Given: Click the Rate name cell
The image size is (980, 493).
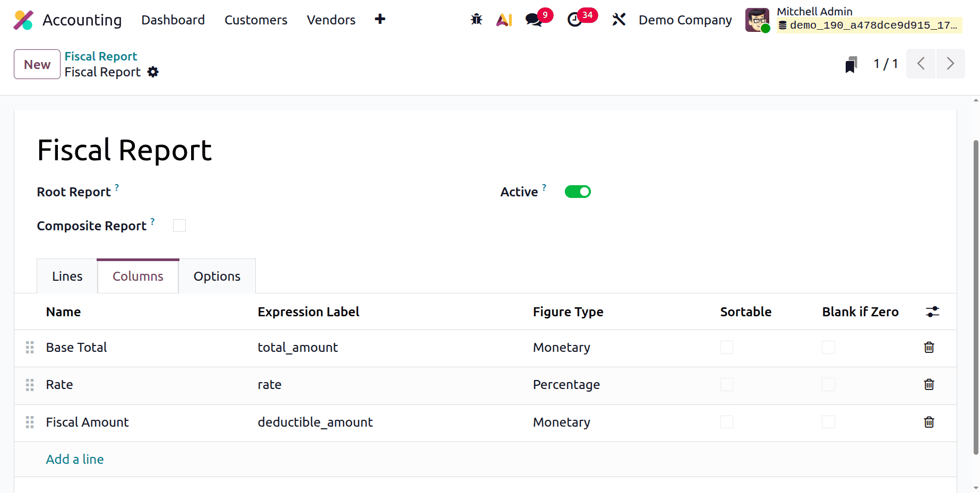Looking at the screenshot, I should coord(59,384).
